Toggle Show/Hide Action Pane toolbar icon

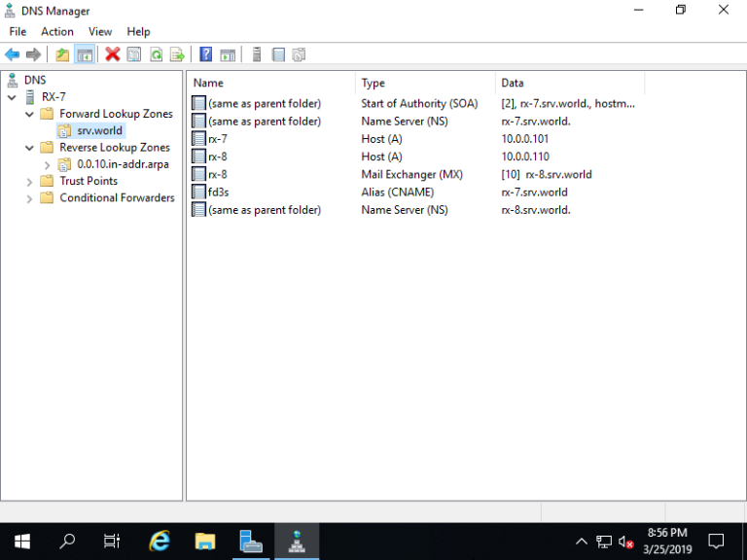click(x=228, y=54)
